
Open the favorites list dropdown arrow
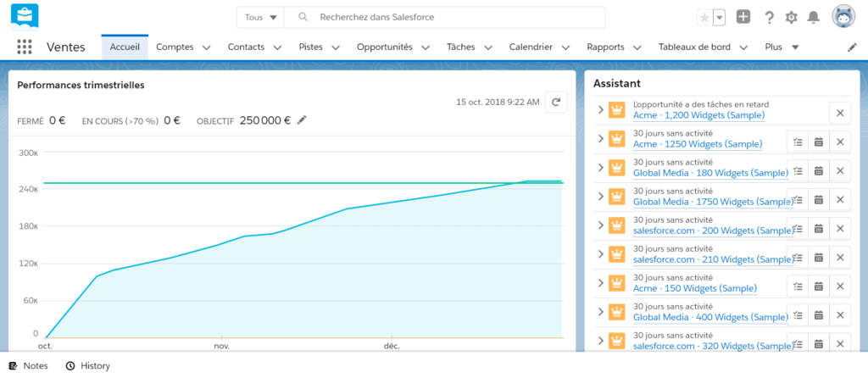pyautogui.click(x=719, y=18)
